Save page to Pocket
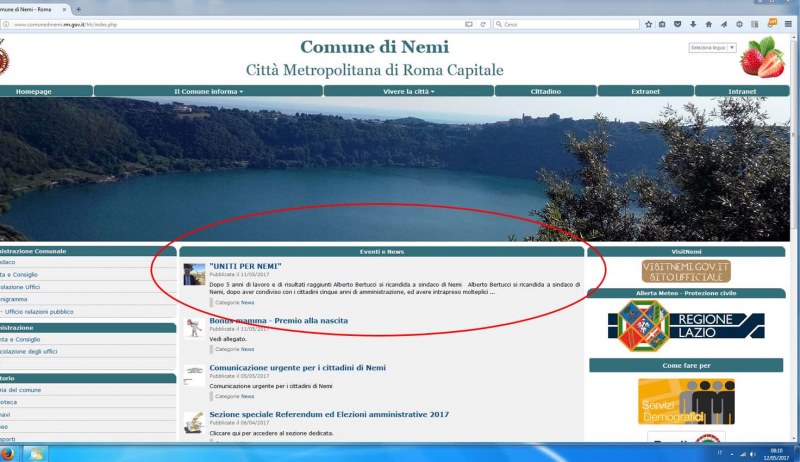 (x=678, y=24)
